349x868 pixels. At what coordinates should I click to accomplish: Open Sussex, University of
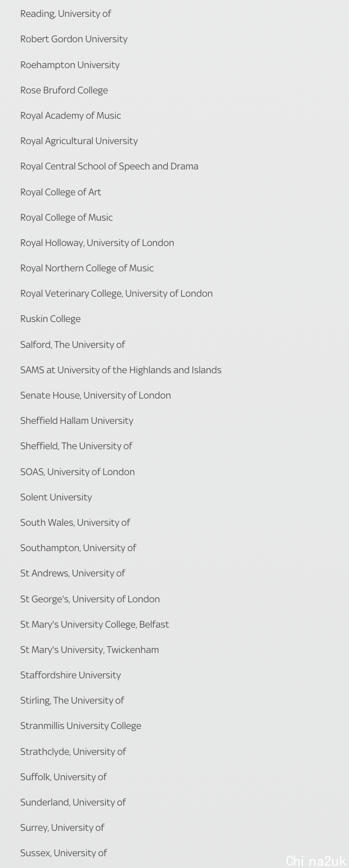point(64,853)
